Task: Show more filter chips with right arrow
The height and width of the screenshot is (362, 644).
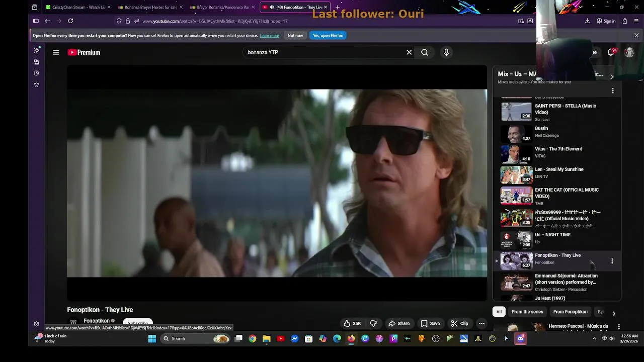Action: point(614,313)
